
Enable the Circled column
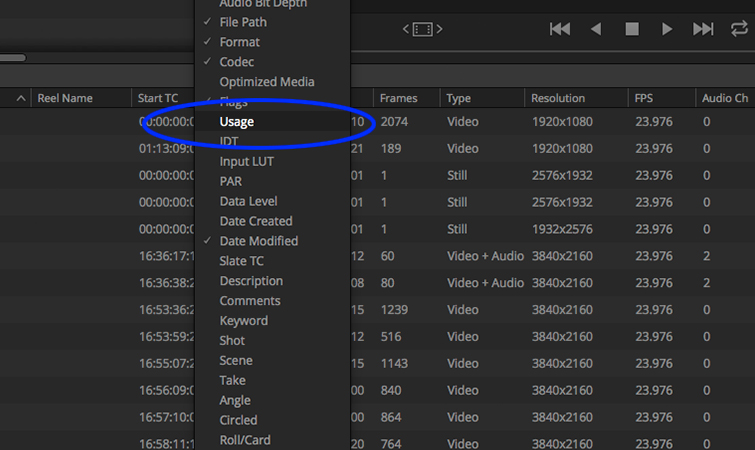(x=272, y=420)
